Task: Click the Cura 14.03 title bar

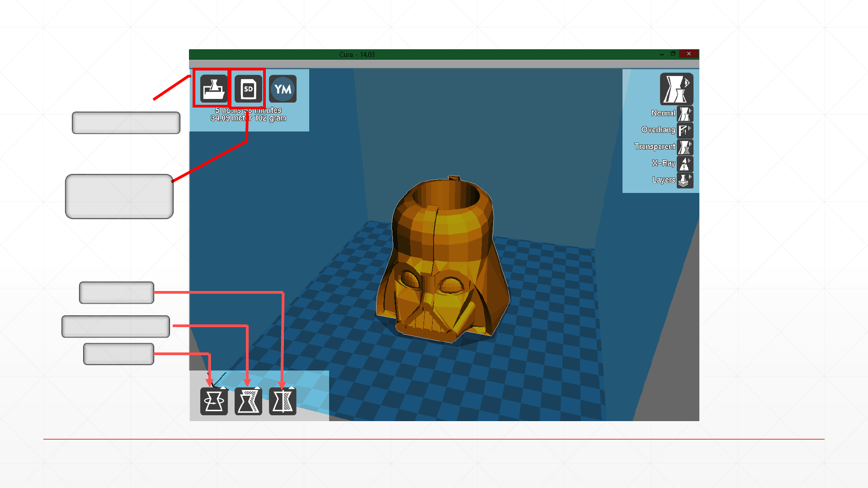Action: point(357,54)
